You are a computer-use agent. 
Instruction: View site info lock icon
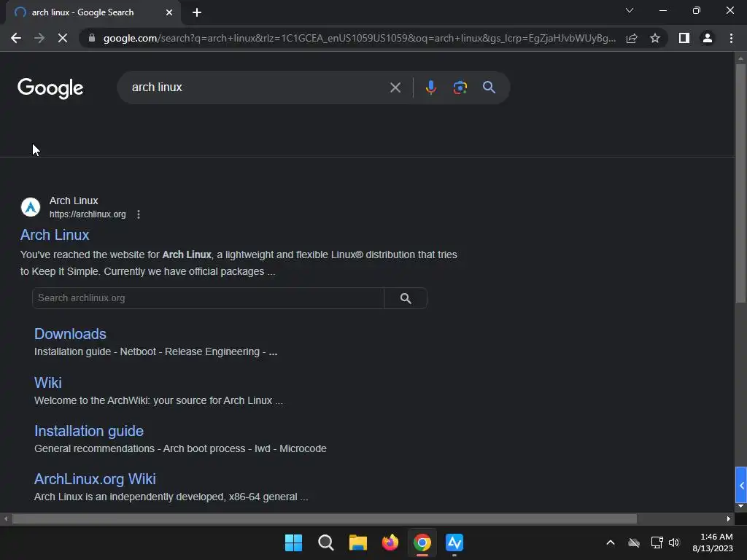tap(92, 38)
